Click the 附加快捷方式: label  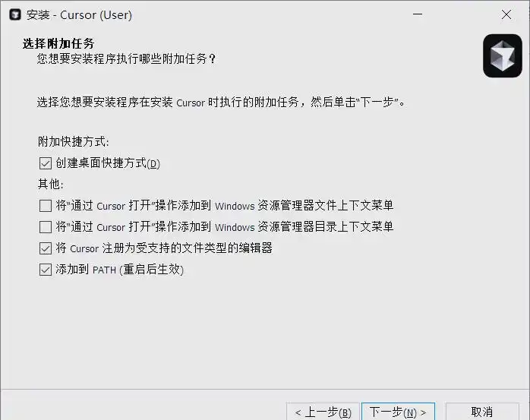pos(74,142)
